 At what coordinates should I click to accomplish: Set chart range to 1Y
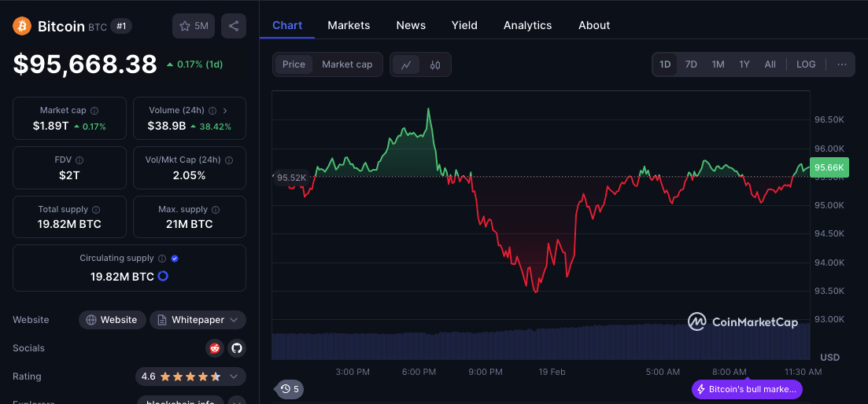pos(744,64)
